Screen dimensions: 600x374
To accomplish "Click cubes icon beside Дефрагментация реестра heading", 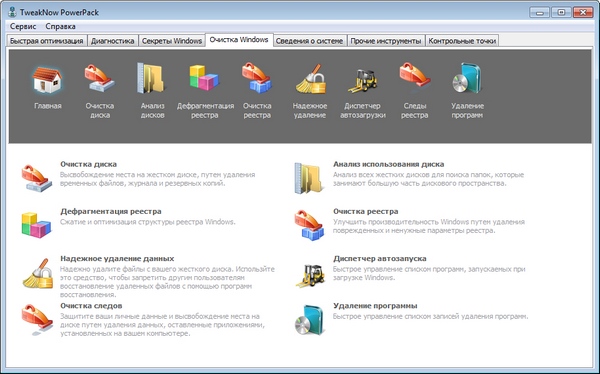I will (x=36, y=225).
